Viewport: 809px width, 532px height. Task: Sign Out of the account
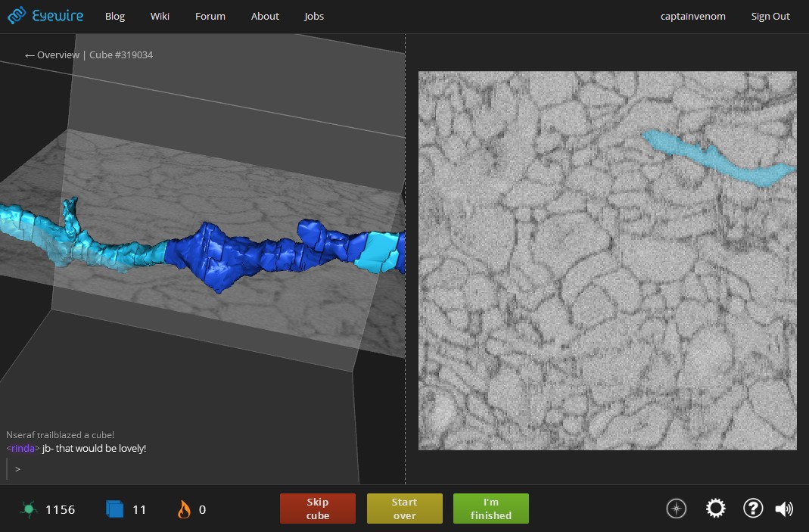(770, 17)
